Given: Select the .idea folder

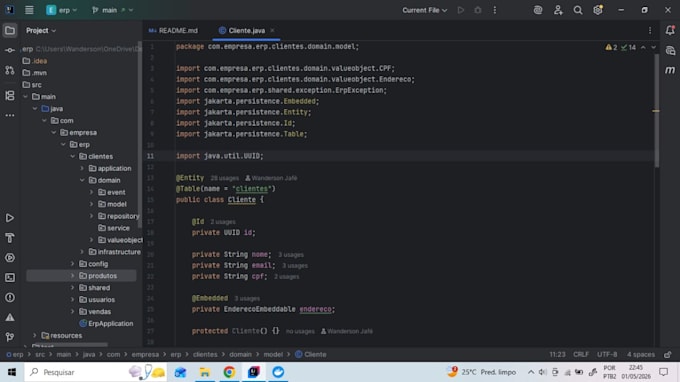Looking at the screenshot, I should pyautogui.click(x=35, y=61).
